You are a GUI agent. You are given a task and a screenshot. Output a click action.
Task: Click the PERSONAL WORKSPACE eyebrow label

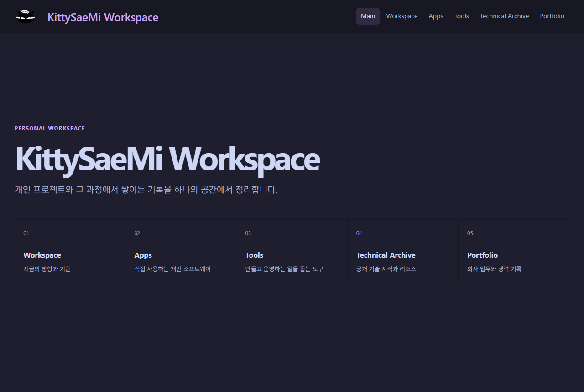50,129
